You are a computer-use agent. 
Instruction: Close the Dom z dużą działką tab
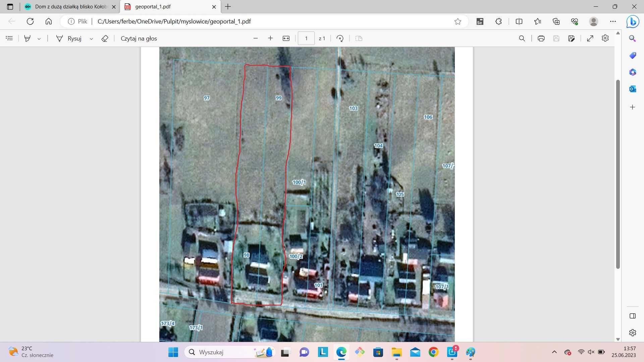pos(114,7)
